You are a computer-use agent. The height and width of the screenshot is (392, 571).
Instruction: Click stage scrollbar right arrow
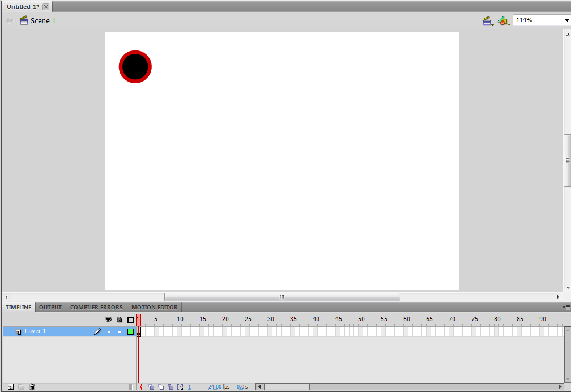(559, 297)
